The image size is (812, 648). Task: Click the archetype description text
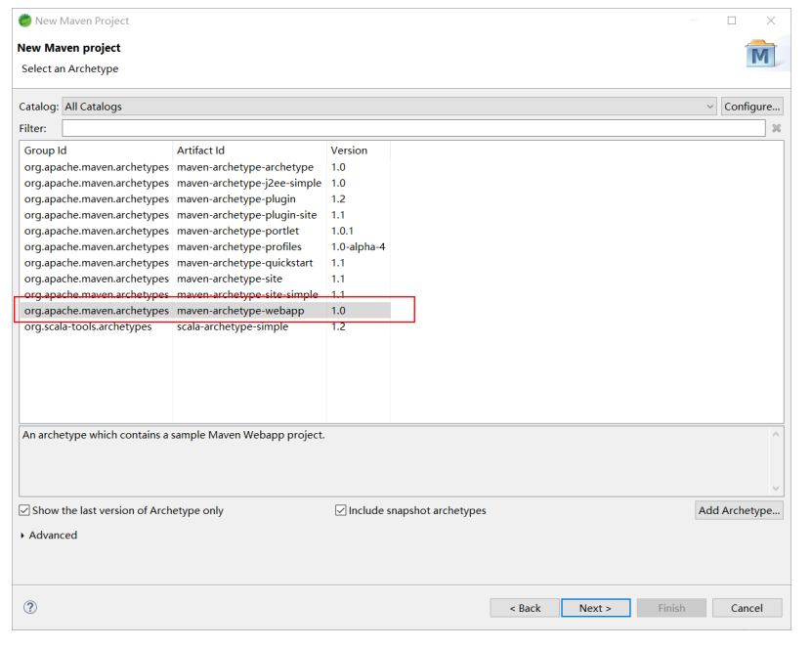(x=174, y=435)
